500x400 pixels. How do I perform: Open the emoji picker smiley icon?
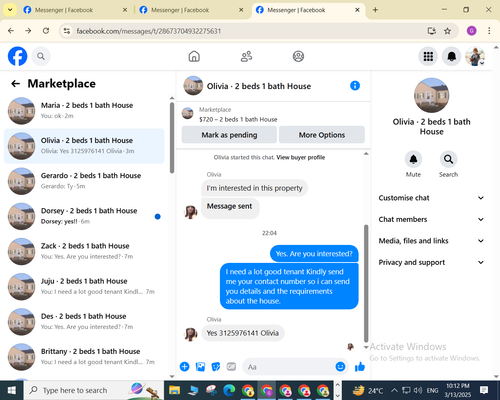point(340,367)
